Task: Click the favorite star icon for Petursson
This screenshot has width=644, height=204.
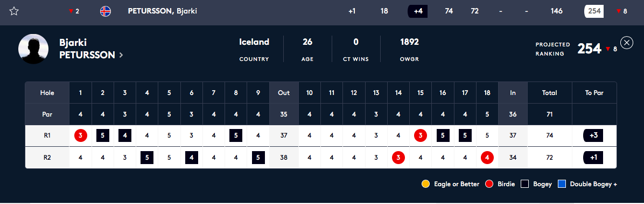Action: tap(14, 11)
